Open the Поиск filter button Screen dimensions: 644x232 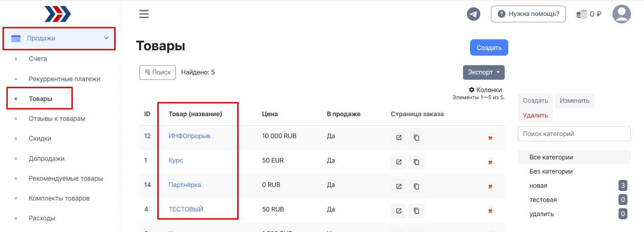coord(157,72)
